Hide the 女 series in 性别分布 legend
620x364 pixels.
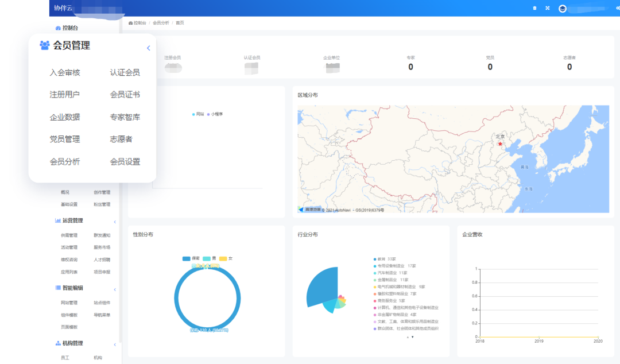pos(228,258)
